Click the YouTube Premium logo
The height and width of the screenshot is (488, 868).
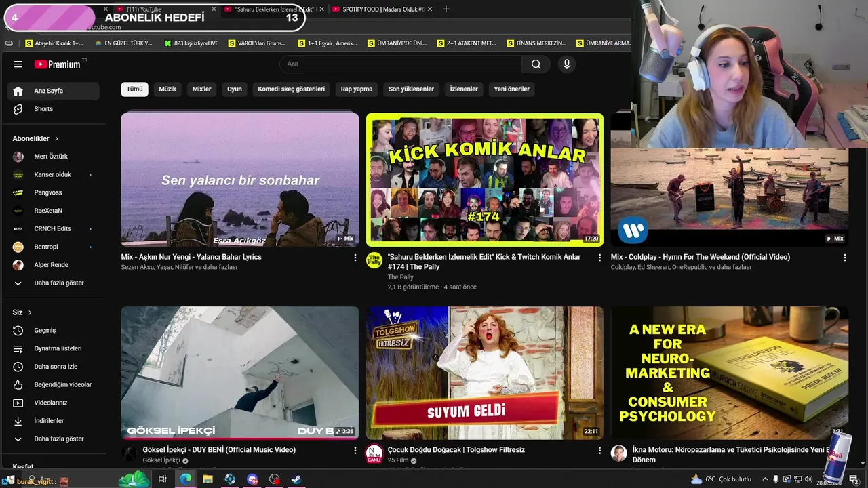point(58,64)
